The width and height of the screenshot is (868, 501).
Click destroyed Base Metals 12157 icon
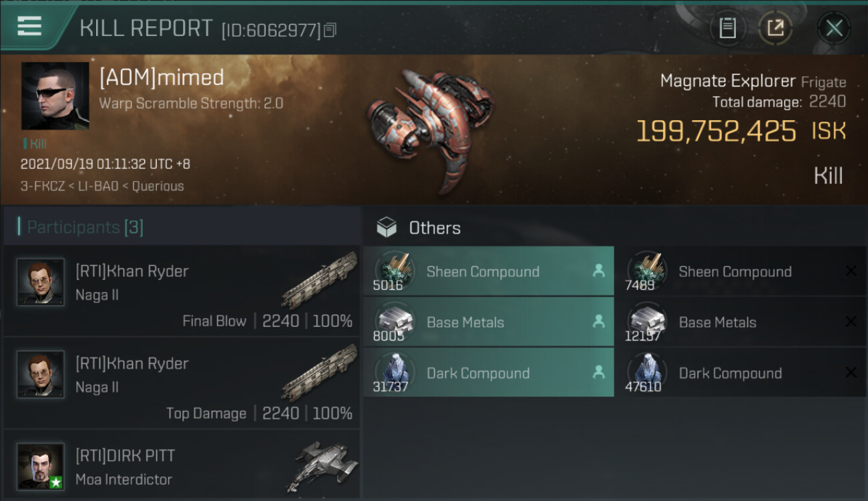(646, 321)
